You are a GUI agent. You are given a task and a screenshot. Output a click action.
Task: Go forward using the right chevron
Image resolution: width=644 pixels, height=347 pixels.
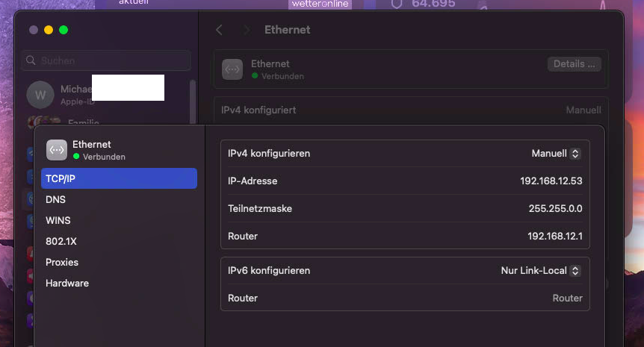click(246, 30)
